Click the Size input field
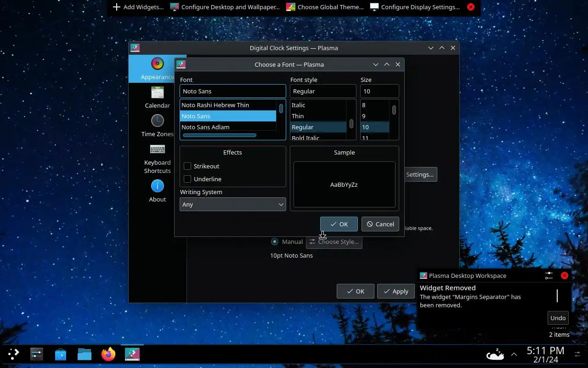 (379, 91)
